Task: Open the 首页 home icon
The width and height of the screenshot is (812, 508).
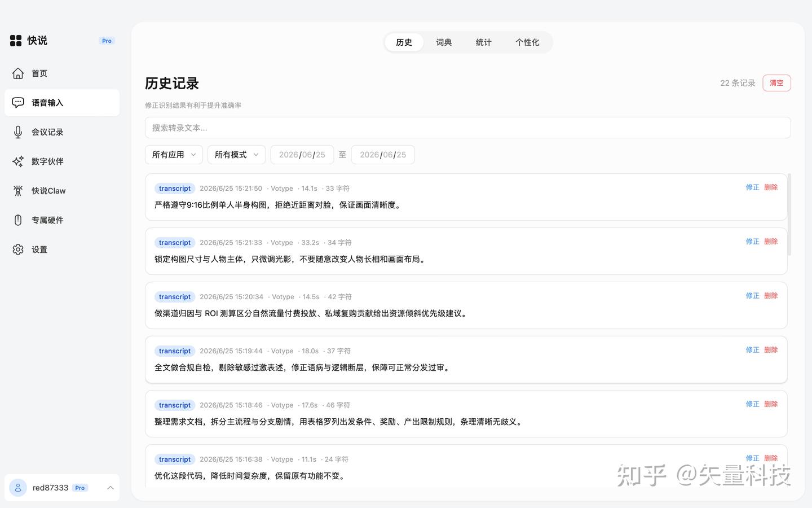Action: (x=18, y=73)
